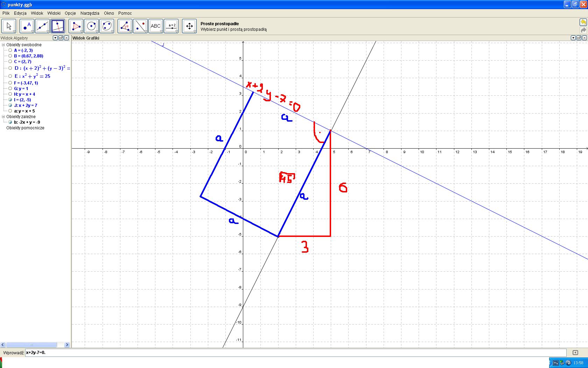This screenshot has height=368, width=588.
Task: Select the slider a=2 tool
Action: pyautogui.click(x=171, y=26)
